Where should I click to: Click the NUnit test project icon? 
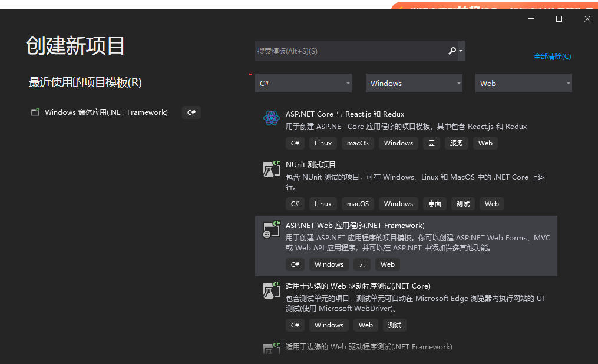271,169
